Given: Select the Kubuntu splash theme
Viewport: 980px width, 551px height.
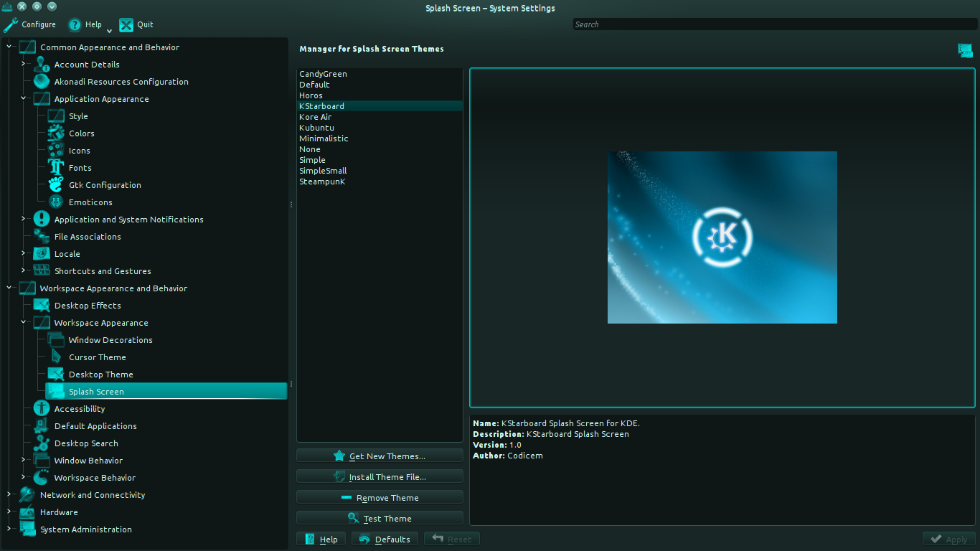Looking at the screenshot, I should pos(380,128).
